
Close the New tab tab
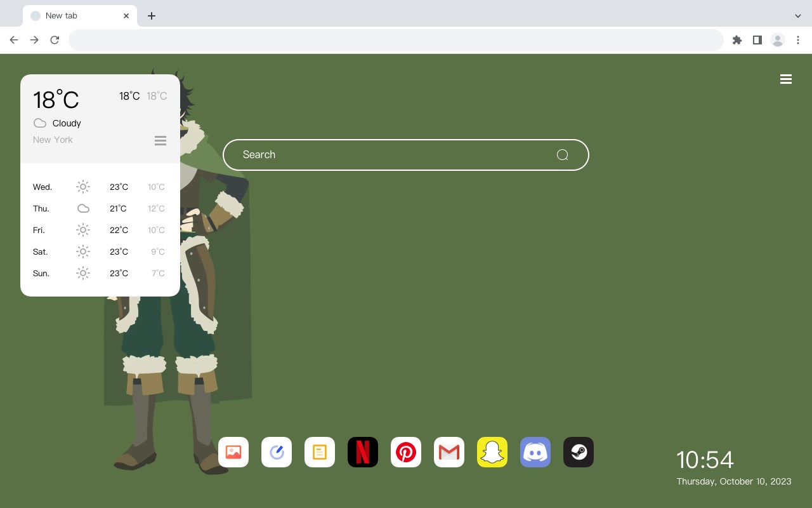(x=126, y=16)
